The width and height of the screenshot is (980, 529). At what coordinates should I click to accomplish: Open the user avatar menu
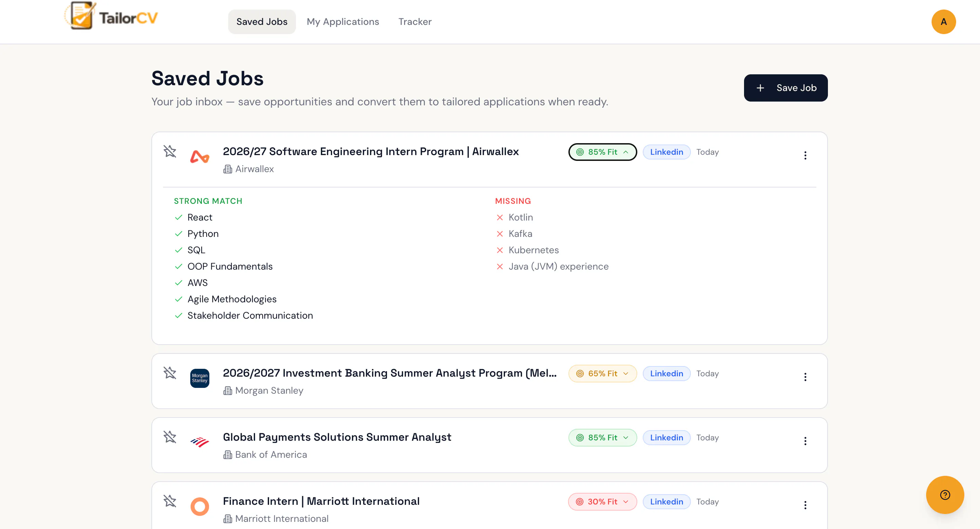click(944, 22)
